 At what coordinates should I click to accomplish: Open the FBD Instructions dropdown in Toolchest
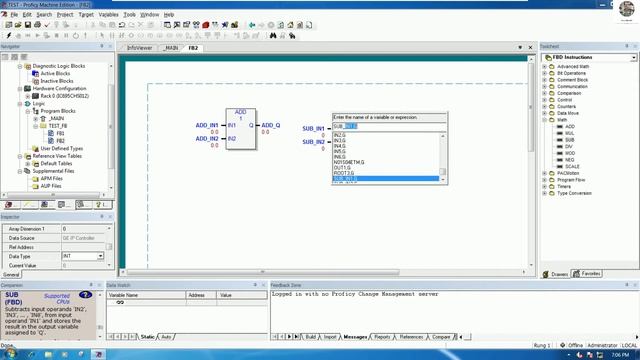tap(633, 58)
